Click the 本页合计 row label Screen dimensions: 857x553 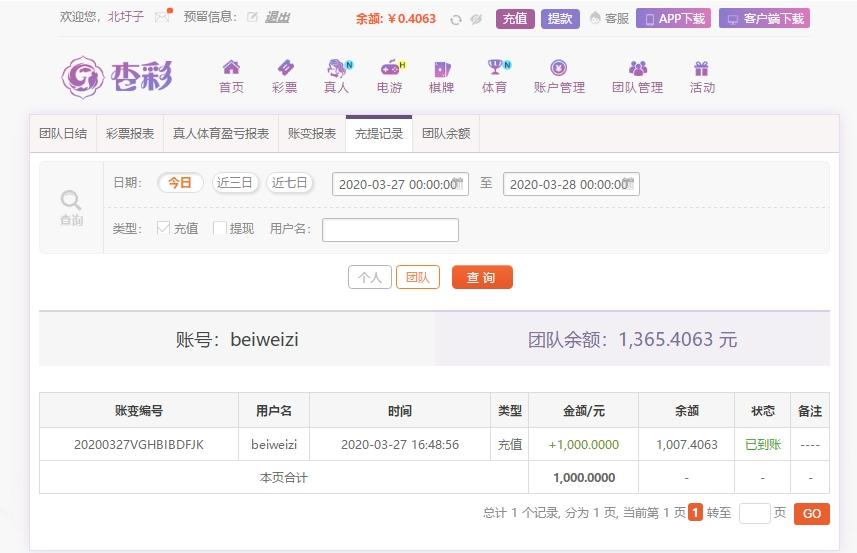coord(284,478)
